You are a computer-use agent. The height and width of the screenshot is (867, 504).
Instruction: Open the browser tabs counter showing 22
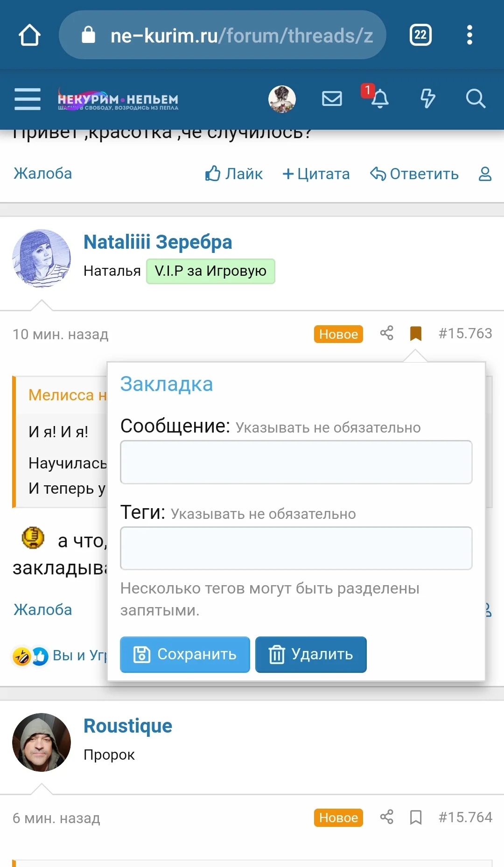[x=420, y=35]
